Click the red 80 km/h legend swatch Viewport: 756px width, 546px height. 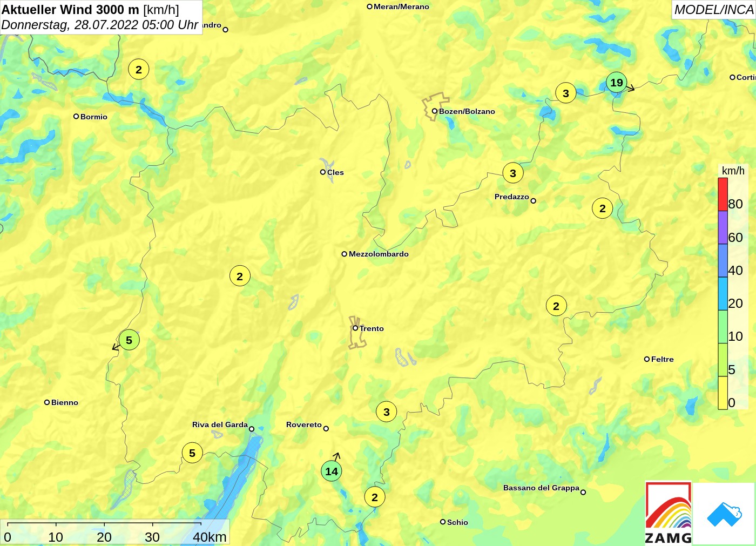tap(723, 194)
